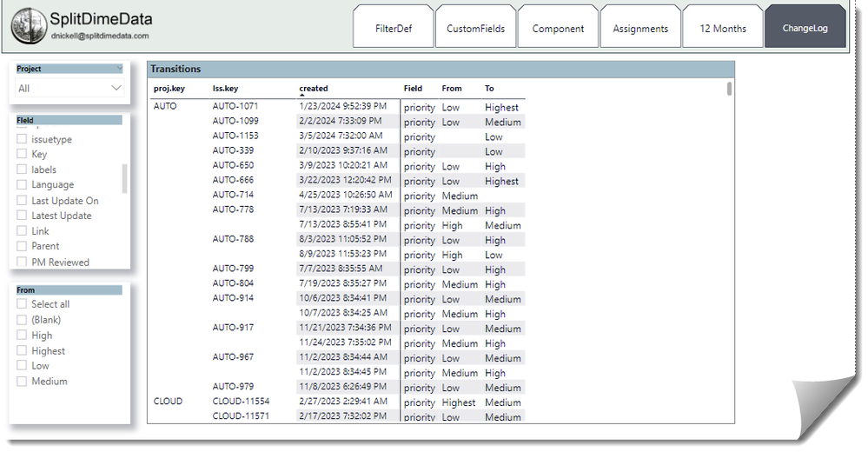The image size is (868, 452).
Task: Sort by the To column header
Action: click(x=489, y=88)
